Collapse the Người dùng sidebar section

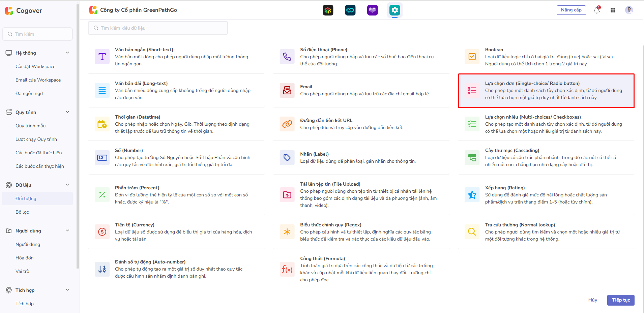click(67, 230)
